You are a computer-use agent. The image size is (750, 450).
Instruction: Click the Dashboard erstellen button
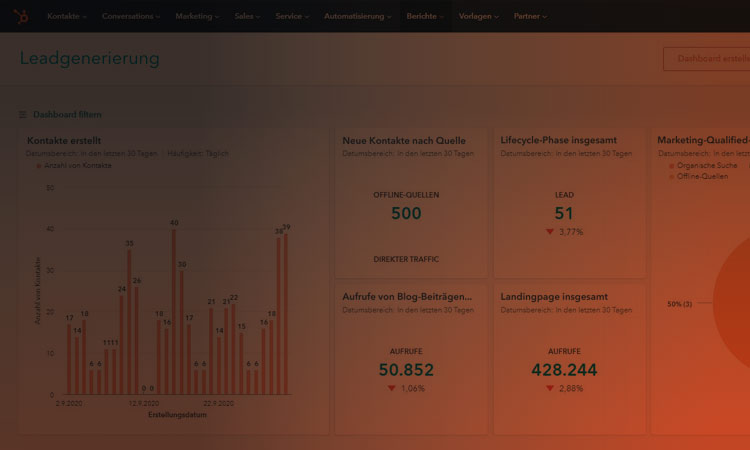coord(706,59)
